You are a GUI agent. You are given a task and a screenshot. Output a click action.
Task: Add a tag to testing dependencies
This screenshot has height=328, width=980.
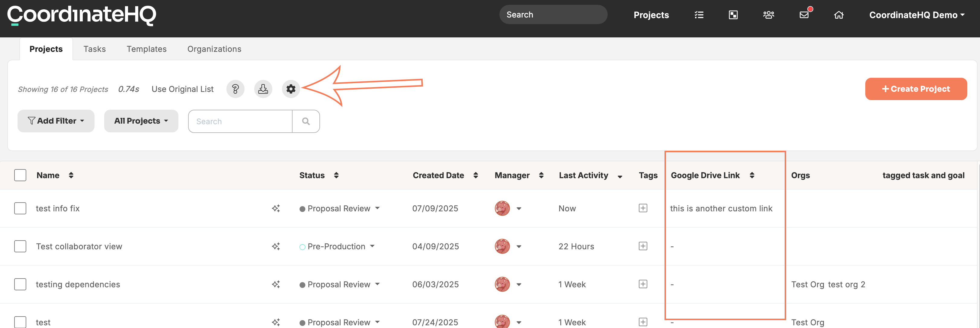click(643, 284)
